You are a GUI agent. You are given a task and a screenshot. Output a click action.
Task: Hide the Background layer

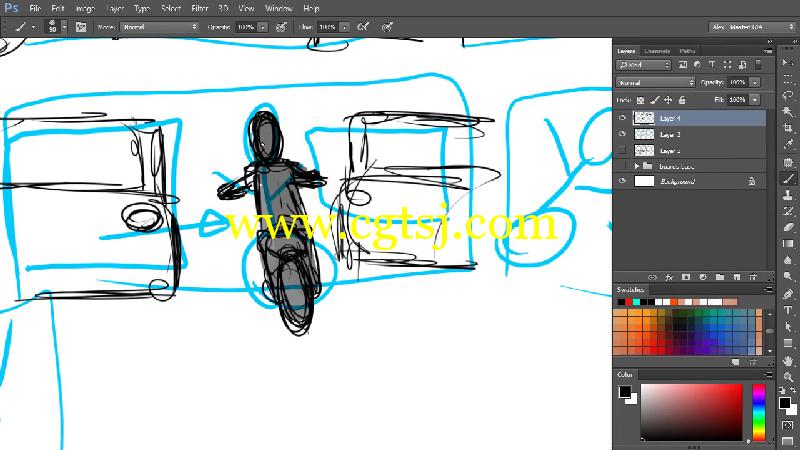[x=622, y=181]
